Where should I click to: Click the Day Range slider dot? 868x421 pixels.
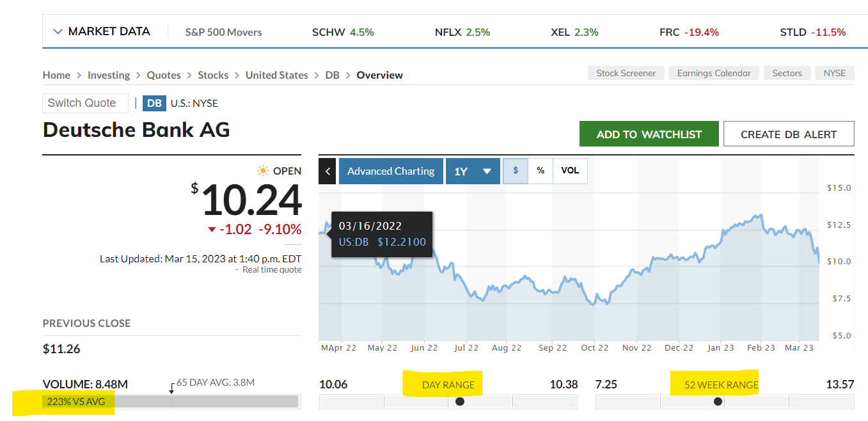460,402
